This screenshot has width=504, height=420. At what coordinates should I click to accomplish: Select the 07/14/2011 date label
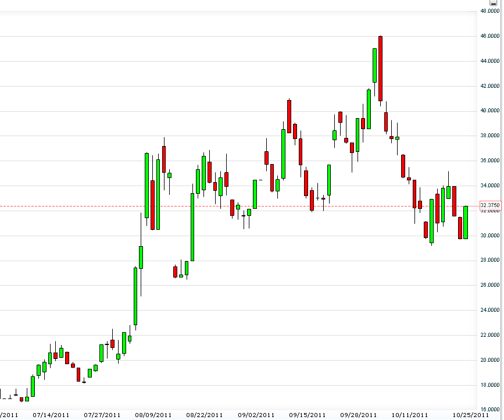51,415
